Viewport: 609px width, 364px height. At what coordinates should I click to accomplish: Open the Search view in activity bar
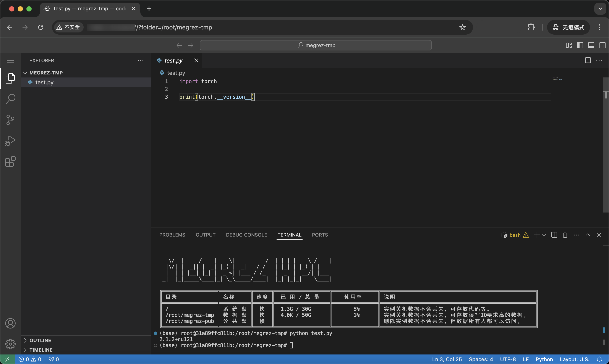(x=10, y=99)
